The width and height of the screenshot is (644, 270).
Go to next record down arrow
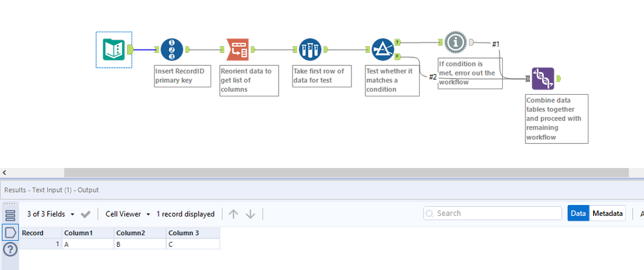coord(251,214)
